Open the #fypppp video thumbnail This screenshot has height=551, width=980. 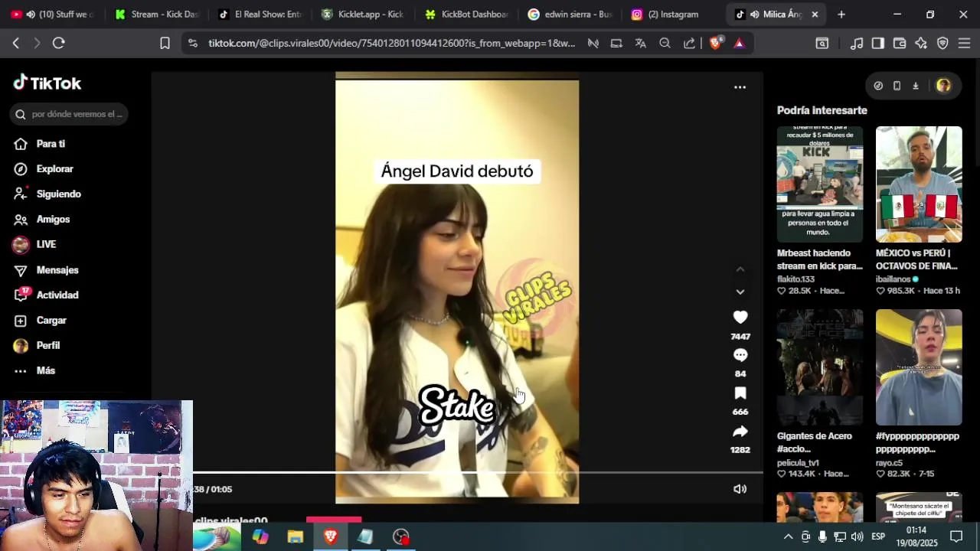919,367
